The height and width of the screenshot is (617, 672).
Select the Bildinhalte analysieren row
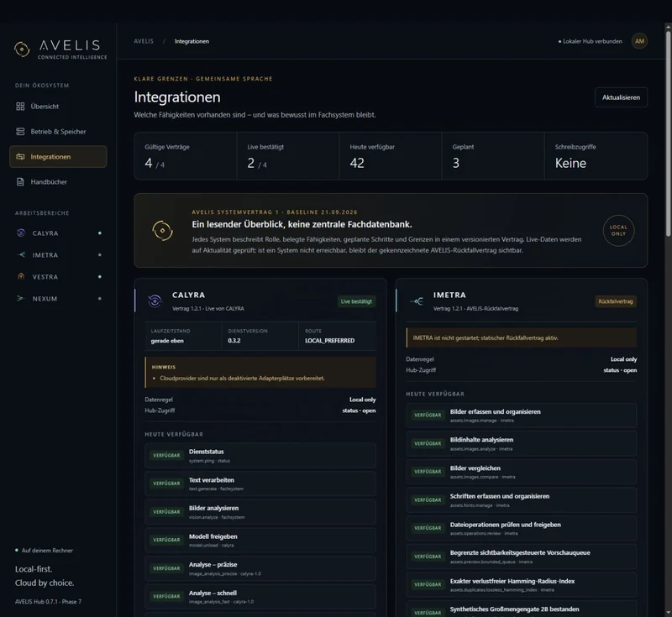coord(521,443)
